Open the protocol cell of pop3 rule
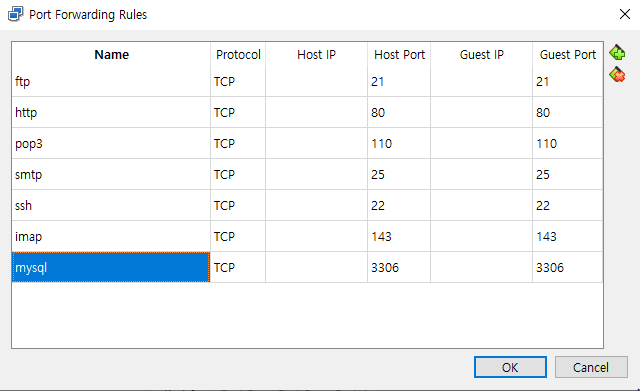 tap(238, 143)
